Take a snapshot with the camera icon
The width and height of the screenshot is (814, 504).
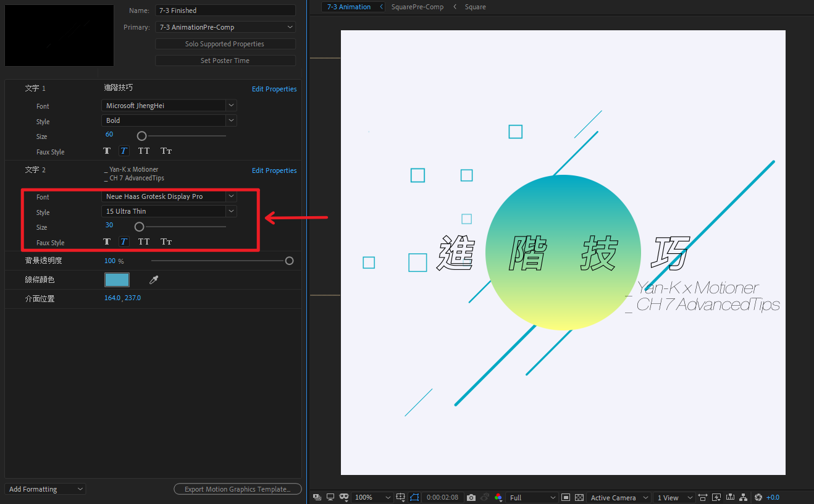pyautogui.click(x=471, y=497)
